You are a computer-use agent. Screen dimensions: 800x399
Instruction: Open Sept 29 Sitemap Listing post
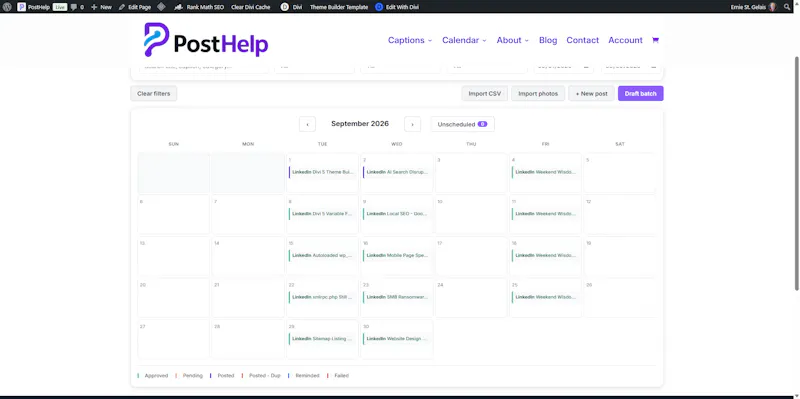(322, 339)
